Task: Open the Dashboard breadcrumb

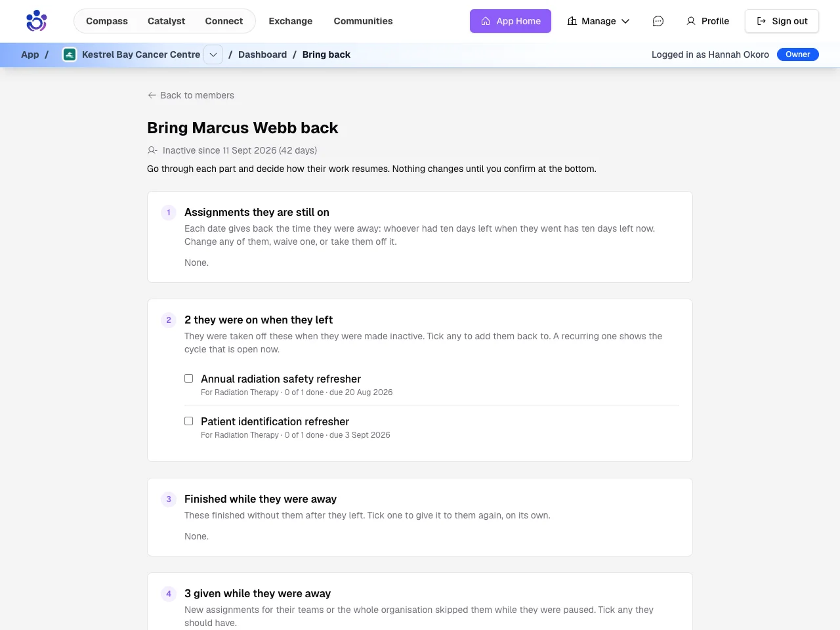Action: (x=262, y=54)
